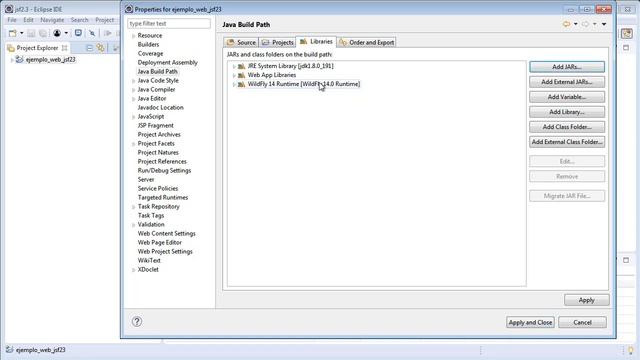Click Add Variable... button
This screenshot has height=360, width=640.
[567, 97]
